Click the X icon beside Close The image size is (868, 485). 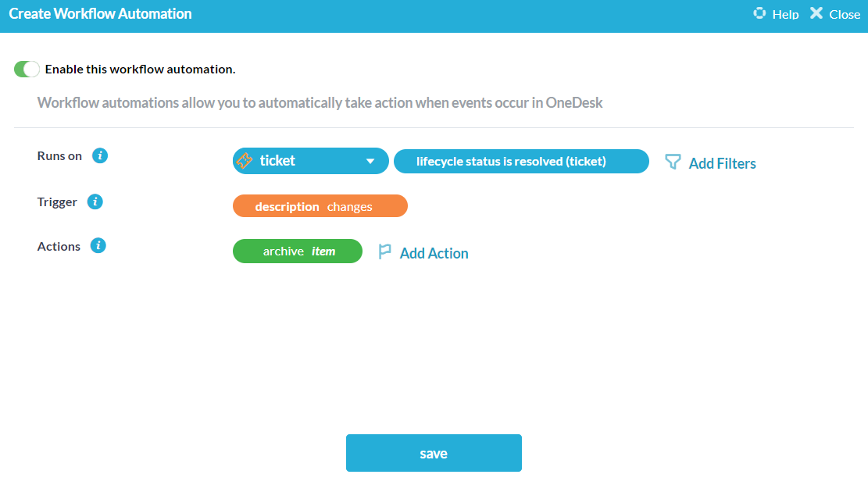[816, 13]
